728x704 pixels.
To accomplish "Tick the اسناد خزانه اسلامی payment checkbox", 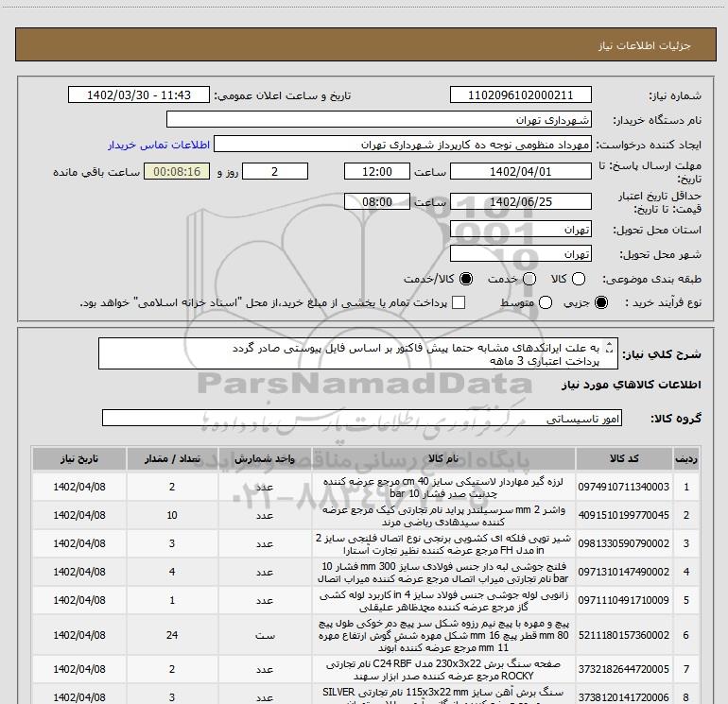I will coord(459,302).
